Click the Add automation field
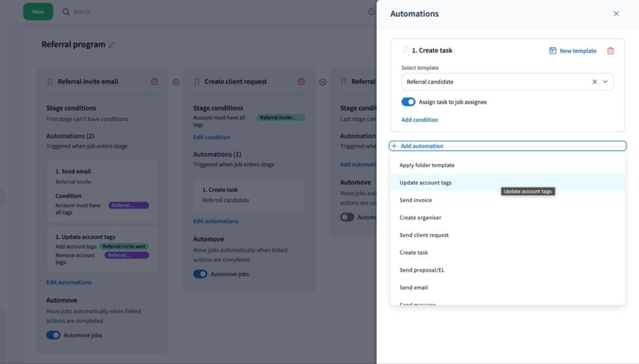The height and width of the screenshot is (364, 639). (x=507, y=146)
